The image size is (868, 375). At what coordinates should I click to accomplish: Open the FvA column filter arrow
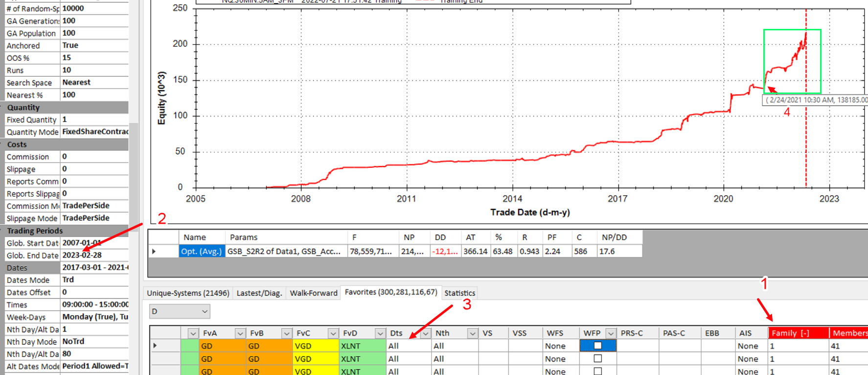193,333
